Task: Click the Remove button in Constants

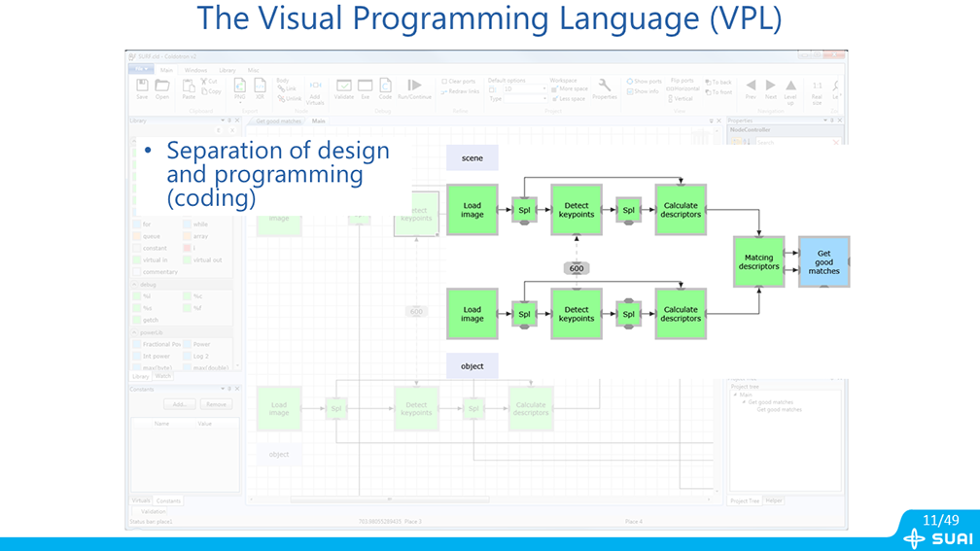Action: point(216,404)
